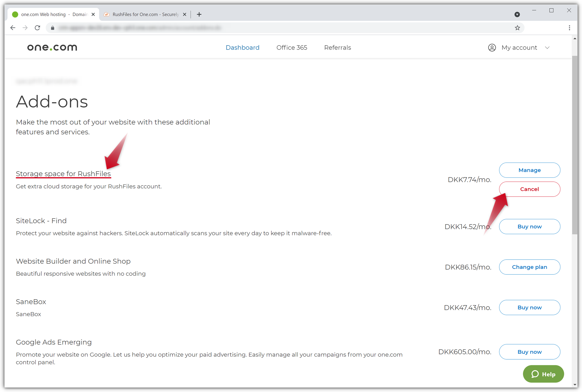This screenshot has width=582, height=392.
Task: Open the browser profile dropdown in the tab strip
Action: tap(517, 14)
